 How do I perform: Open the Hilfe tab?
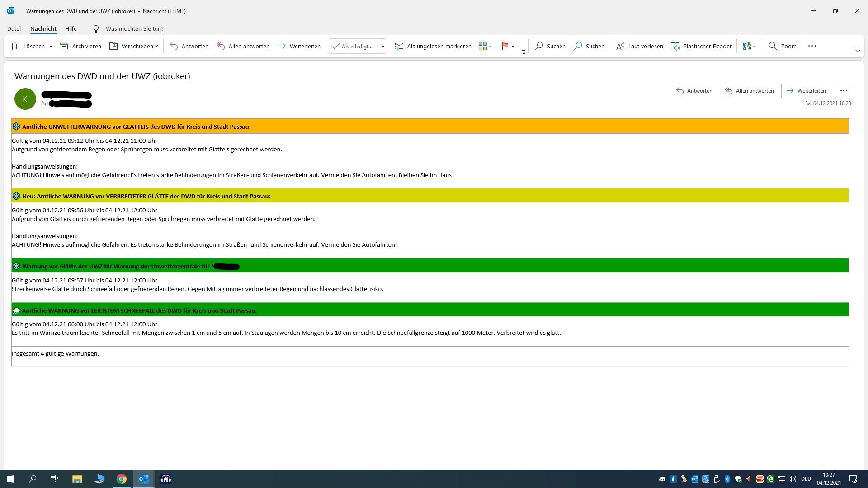coord(71,28)
